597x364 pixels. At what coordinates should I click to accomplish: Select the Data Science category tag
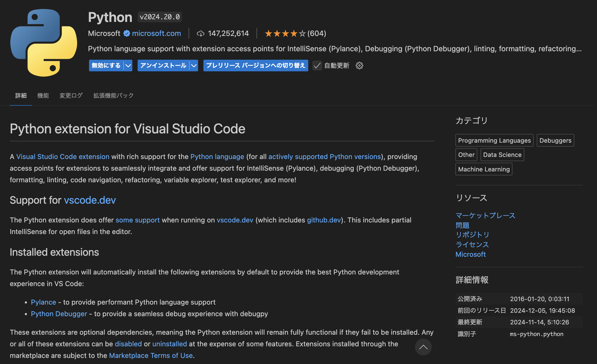tap(502, 155)
